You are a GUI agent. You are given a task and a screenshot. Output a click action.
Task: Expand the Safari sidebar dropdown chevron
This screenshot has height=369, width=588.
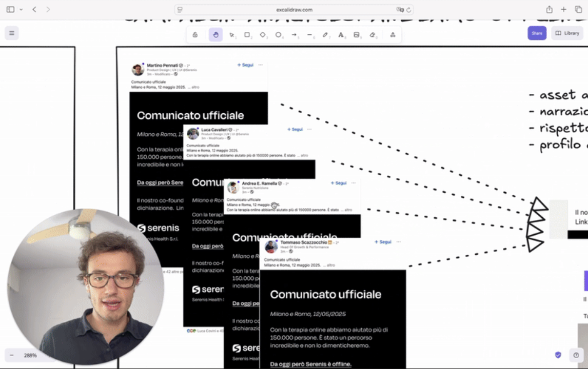(21, 10)
